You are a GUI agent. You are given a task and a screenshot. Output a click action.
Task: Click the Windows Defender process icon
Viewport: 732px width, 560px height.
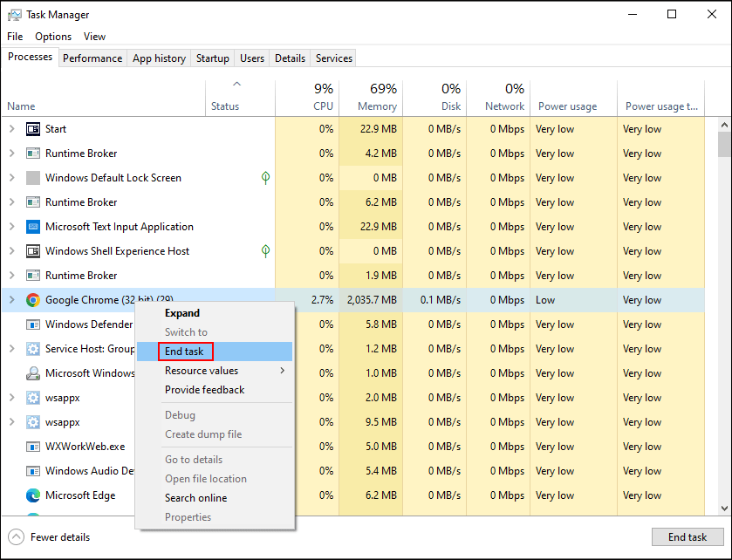click(x=33, y=324)
